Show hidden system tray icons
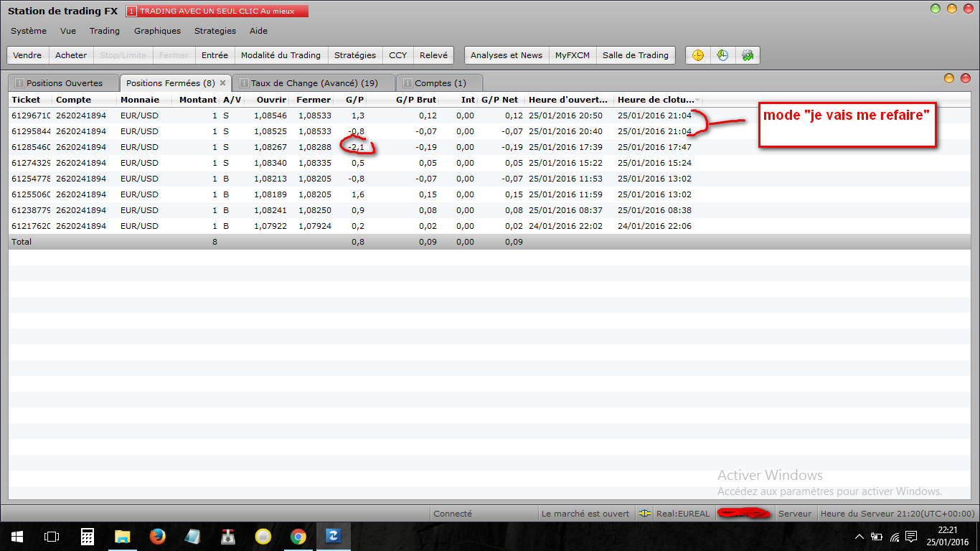This screenshot has width=980, height=551. tap(859, 537)
